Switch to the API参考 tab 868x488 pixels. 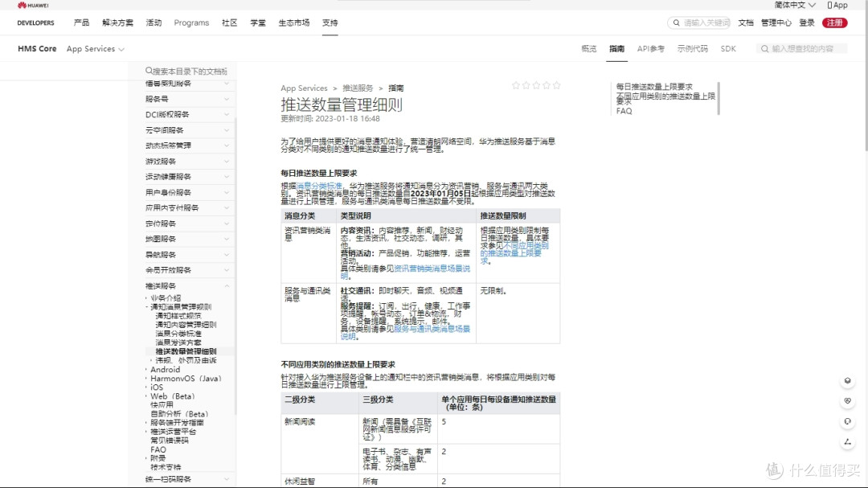[650, 49]
